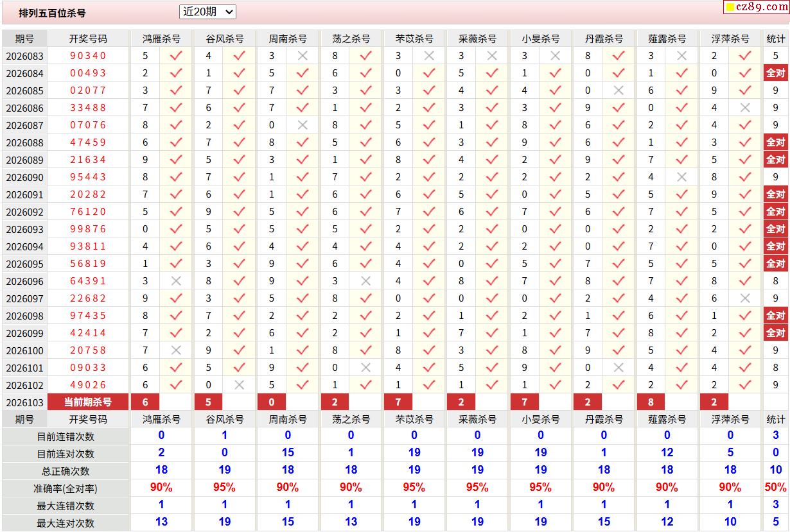This screenshot has width=790, height=532.
Task: Click the gray X for 蓶露 in row 2026090
Action: [682, 177]
